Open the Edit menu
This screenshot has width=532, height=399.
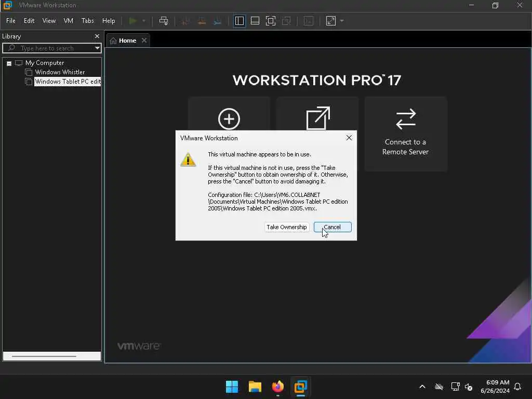[29, 21]
